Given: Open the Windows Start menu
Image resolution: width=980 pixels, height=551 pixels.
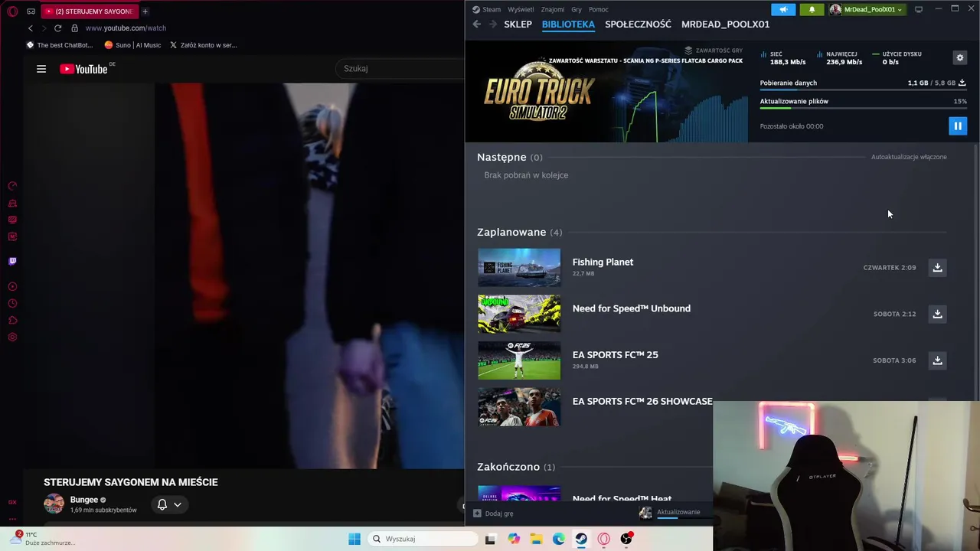Looking at the screenshot, I should click(x=354, y=540).
